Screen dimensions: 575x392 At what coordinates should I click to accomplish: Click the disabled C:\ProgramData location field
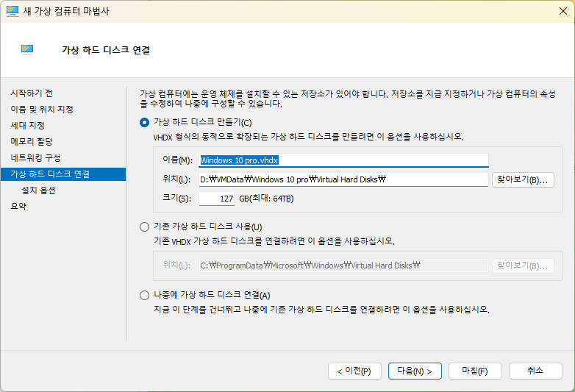click(343, 266)
